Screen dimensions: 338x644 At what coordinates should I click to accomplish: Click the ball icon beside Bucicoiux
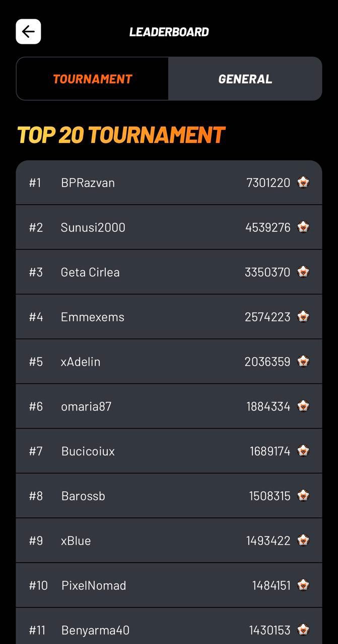[x=304, y=451]
